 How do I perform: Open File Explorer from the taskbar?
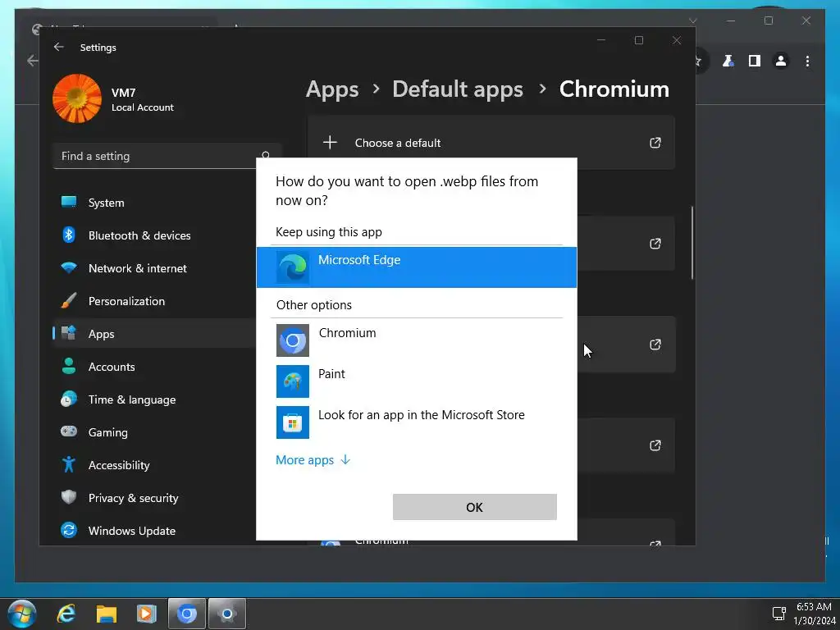pyautogui.click(x=107, y=614)
